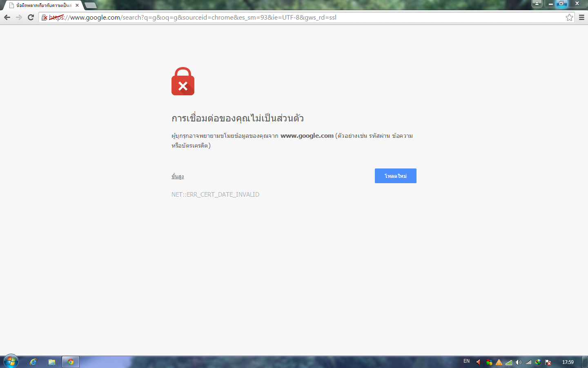Close the privacy error tab
588x368 pixels.
coord(77,5)
